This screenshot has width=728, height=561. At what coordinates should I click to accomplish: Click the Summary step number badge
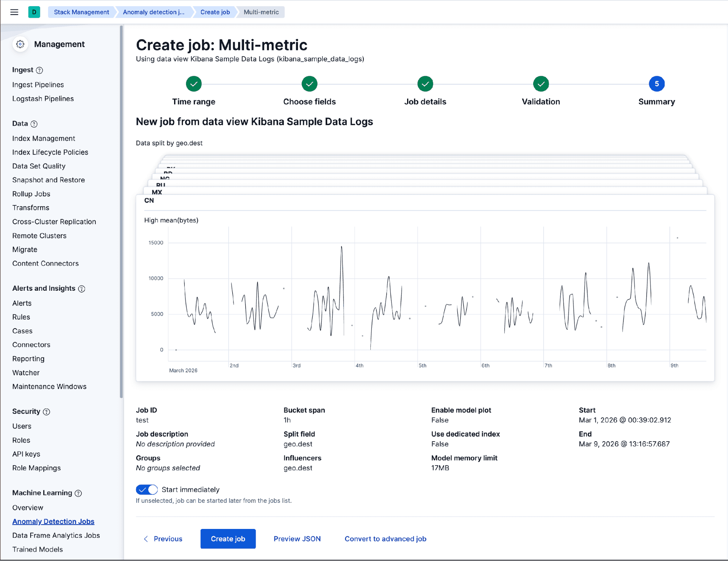coord(656,84)
